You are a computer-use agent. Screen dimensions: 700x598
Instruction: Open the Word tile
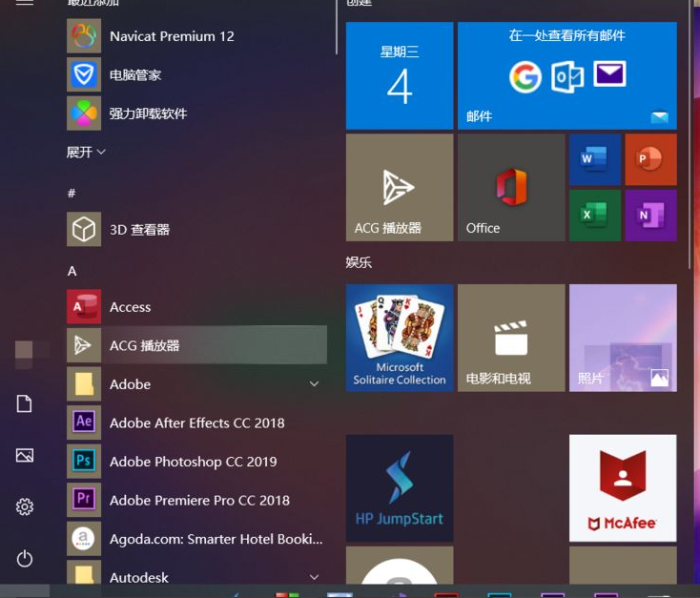(595, 159)
